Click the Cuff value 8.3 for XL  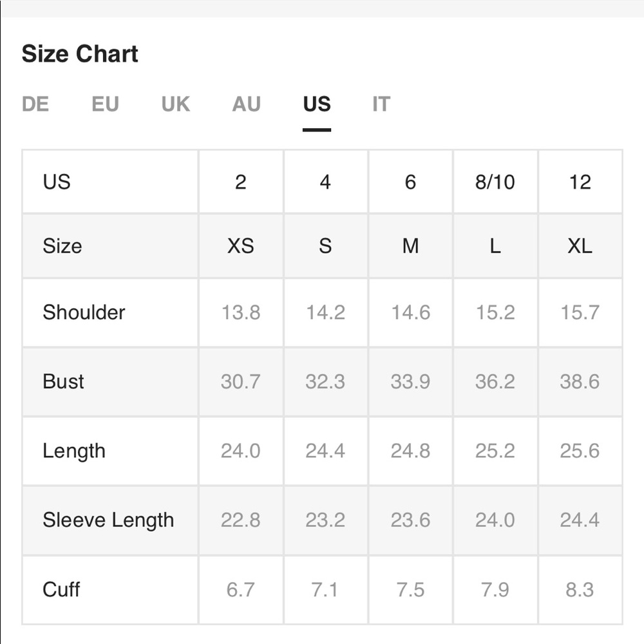(x=580, y=589)
